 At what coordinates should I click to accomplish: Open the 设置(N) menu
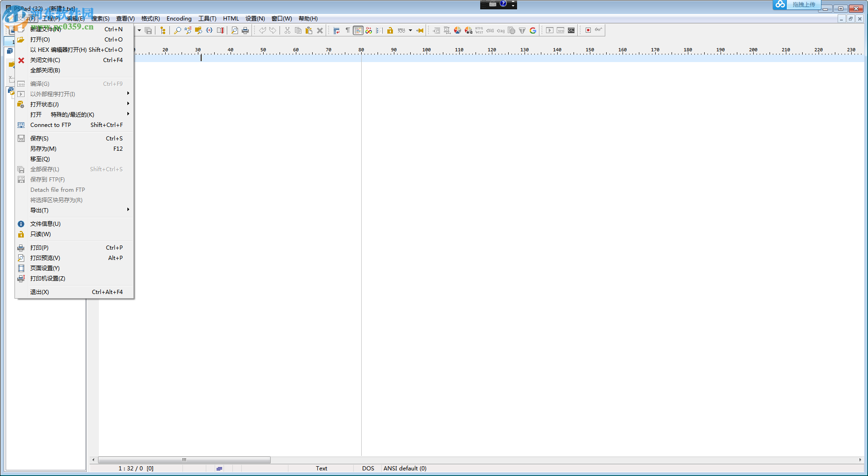click(255, 19)
